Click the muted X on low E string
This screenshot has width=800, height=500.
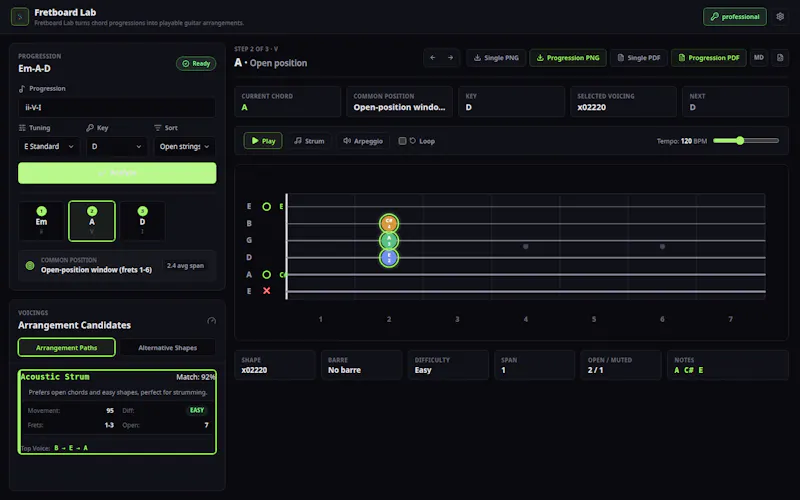(266, 291)
